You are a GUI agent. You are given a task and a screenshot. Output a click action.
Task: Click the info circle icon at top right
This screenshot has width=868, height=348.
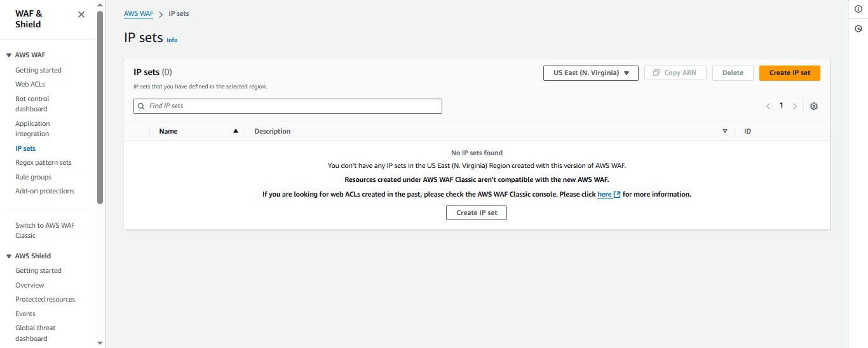click(x=858, y=9)
